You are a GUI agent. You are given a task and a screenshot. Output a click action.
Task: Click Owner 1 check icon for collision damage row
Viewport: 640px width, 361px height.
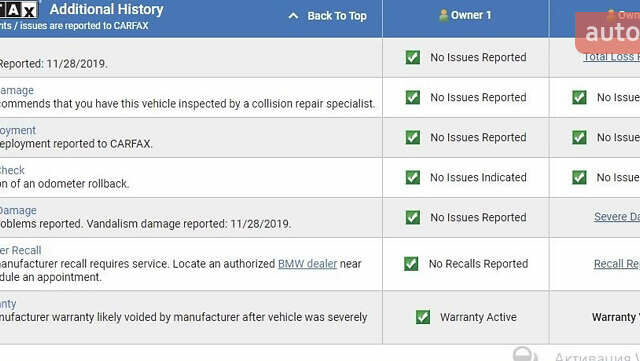point(413,97)
